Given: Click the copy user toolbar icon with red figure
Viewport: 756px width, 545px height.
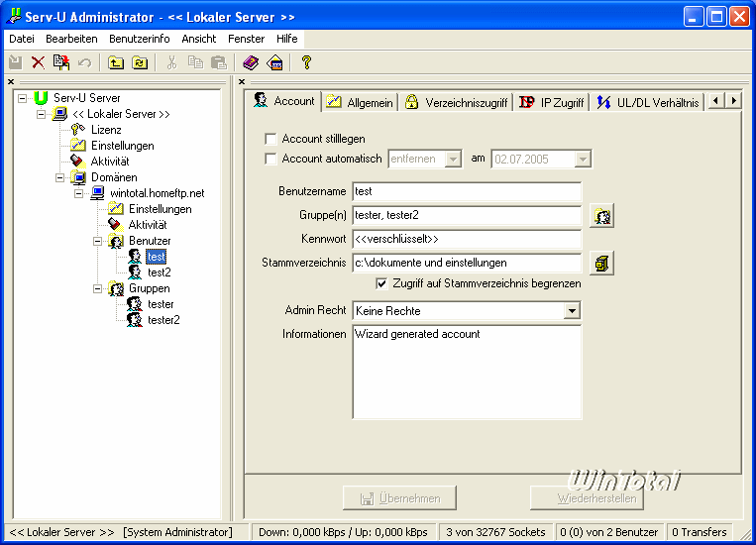Looking at the screenshot, I should (x=61, y=62).
